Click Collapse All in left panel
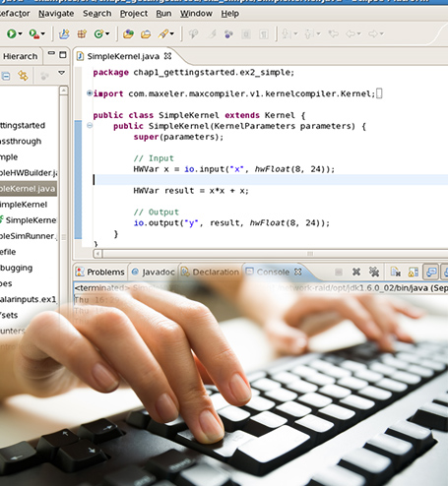 (6, 76)
